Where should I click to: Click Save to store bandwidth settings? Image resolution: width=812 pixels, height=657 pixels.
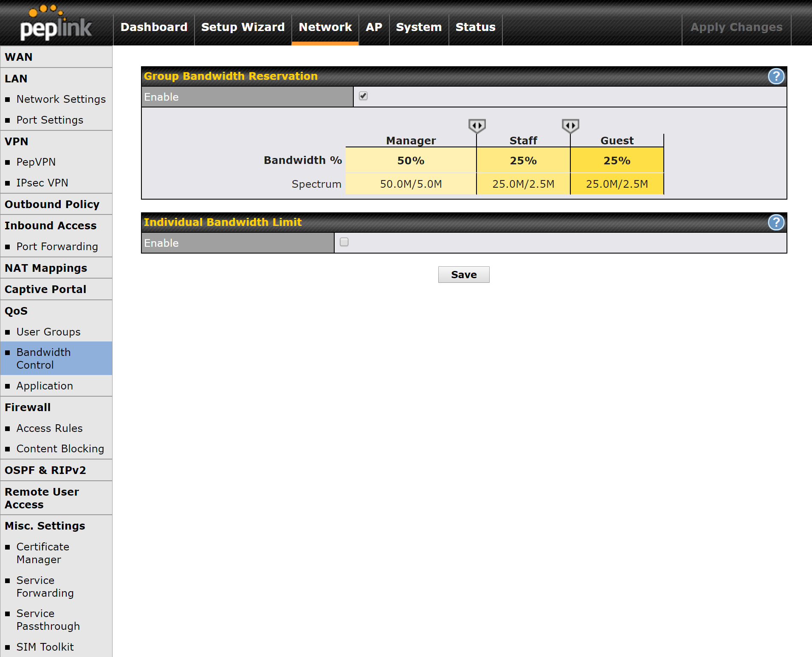[x=463, y=274]
